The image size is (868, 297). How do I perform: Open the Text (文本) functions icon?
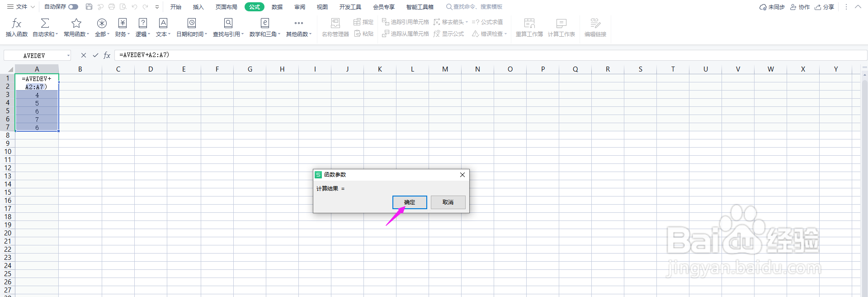pyautogui.click(x=163, y=23)
